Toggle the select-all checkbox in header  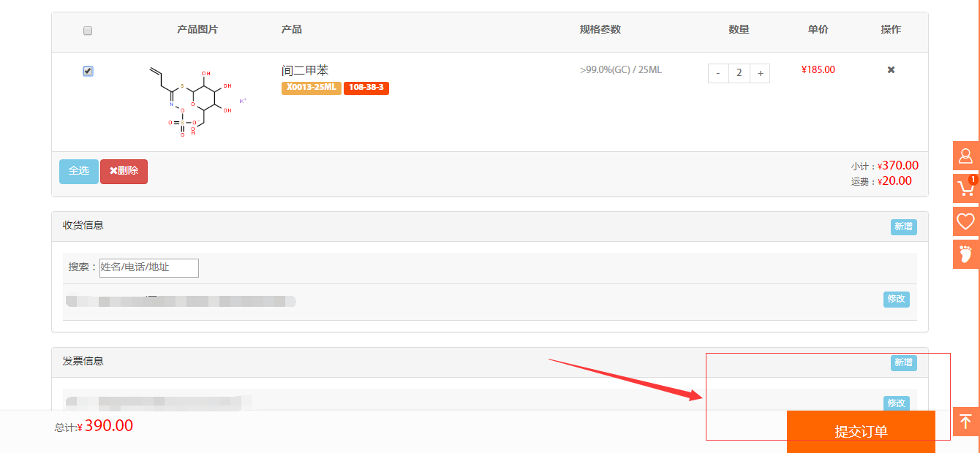tap(88, 31)
